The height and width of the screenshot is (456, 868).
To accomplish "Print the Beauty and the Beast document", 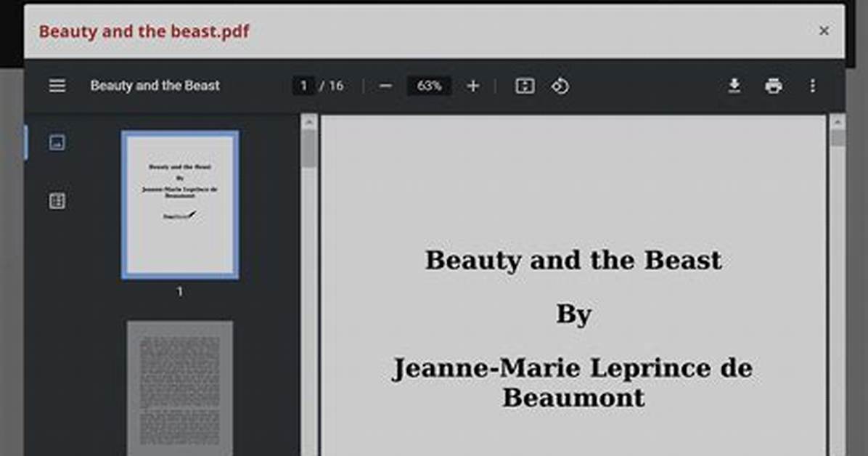I will click(x=774, y=86).
